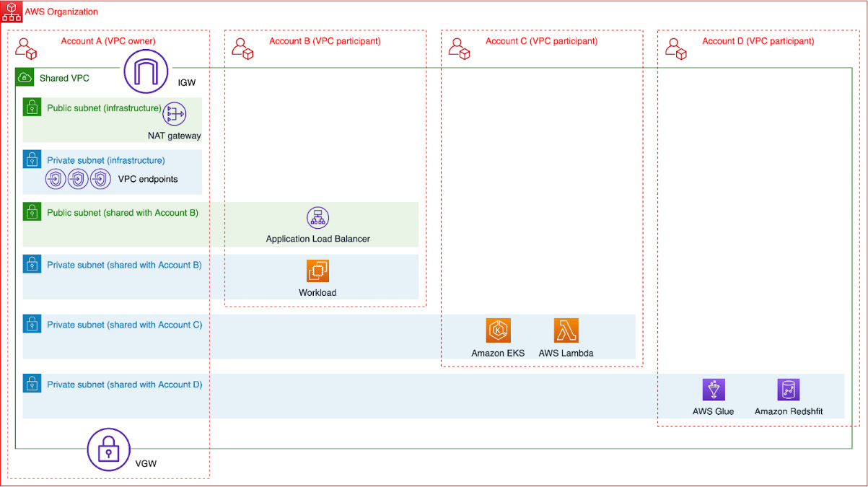This screenshot has height=487, width=868.
Task: Click the Private subnet (infrastructure) lock icon
Action: point(32,159)
